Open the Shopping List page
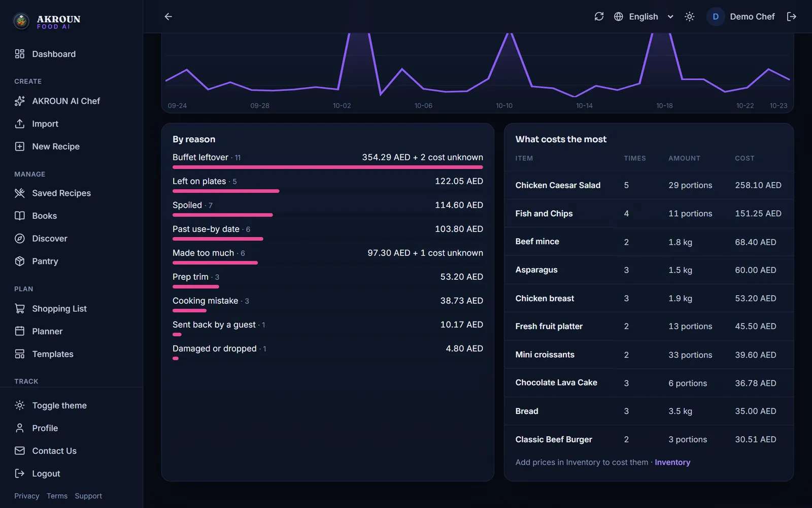The height and width of the screenshot is (508, 812). pos(59,308)
